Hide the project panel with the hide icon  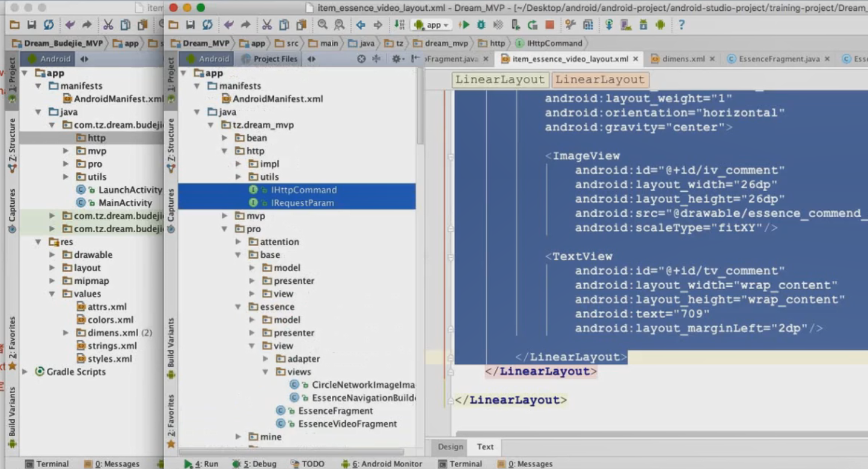pos(415,59)
